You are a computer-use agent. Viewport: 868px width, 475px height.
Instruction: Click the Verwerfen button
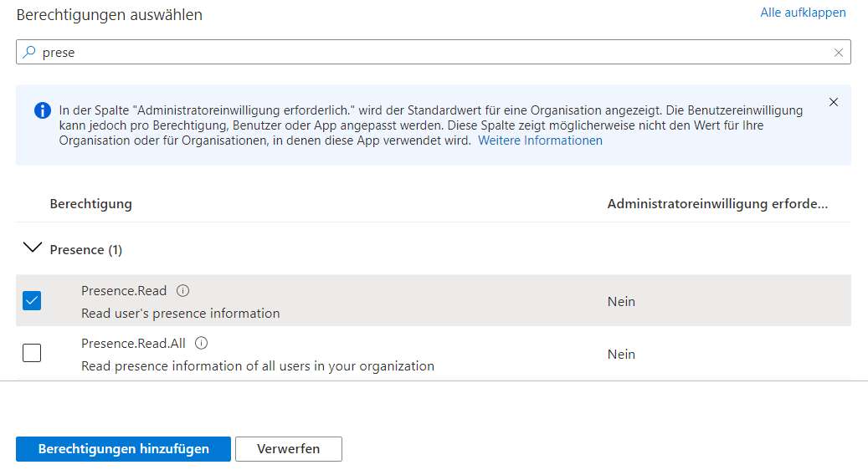click(289, 449)
